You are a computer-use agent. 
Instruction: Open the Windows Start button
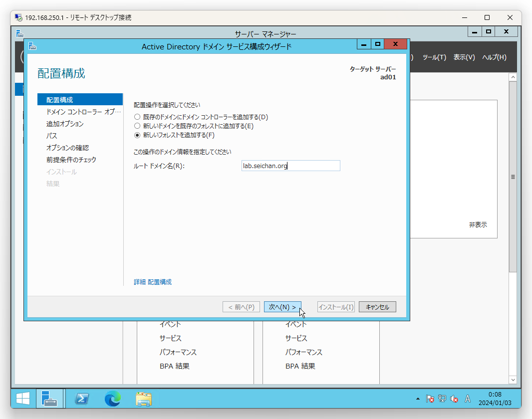click(23, 399)
